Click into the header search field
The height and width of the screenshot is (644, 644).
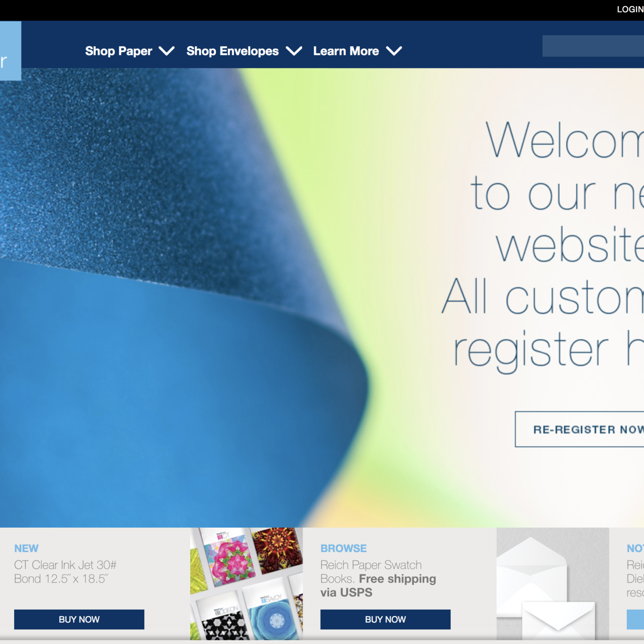[592, 46]
